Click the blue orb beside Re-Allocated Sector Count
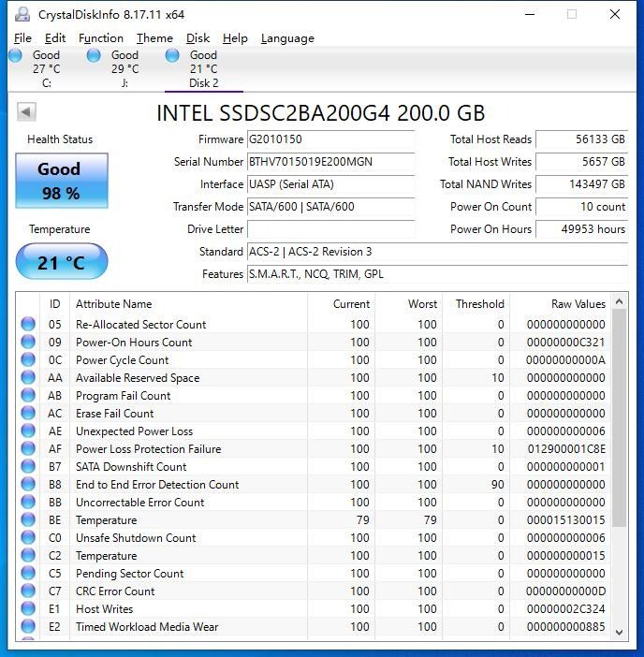Image resolution: width=644 pixels, height=657 pixels. [x=28, y=325]
